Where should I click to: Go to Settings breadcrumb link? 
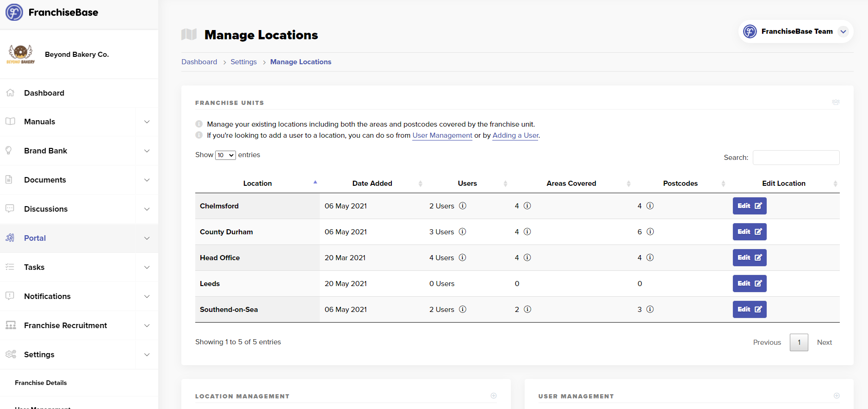(243, 62)
